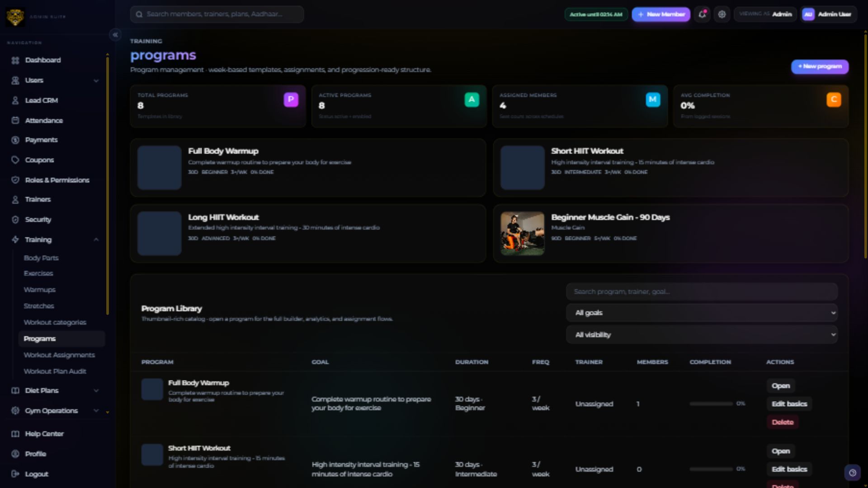
Task: Click the Logout icon in sidebar
Action: 15,474
